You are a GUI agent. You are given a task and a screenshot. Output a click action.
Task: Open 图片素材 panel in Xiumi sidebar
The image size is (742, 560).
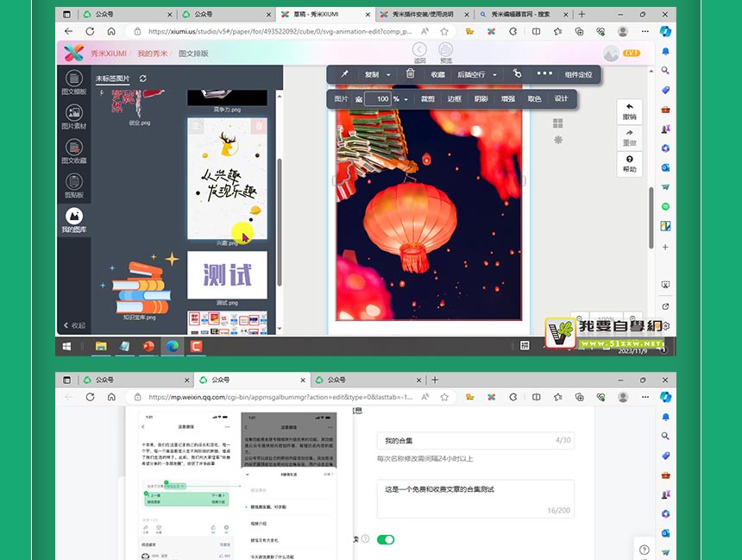click(74, 117)
